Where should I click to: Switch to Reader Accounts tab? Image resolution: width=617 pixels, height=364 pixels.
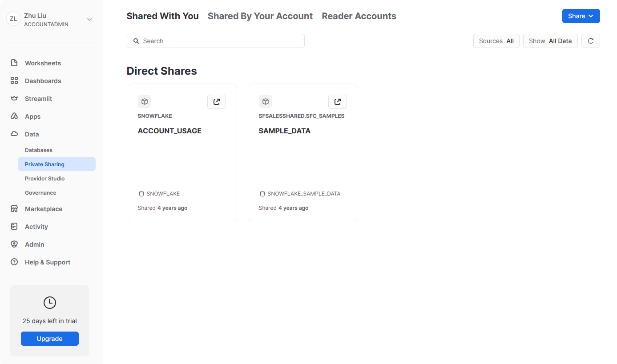[x=359, y=16]
